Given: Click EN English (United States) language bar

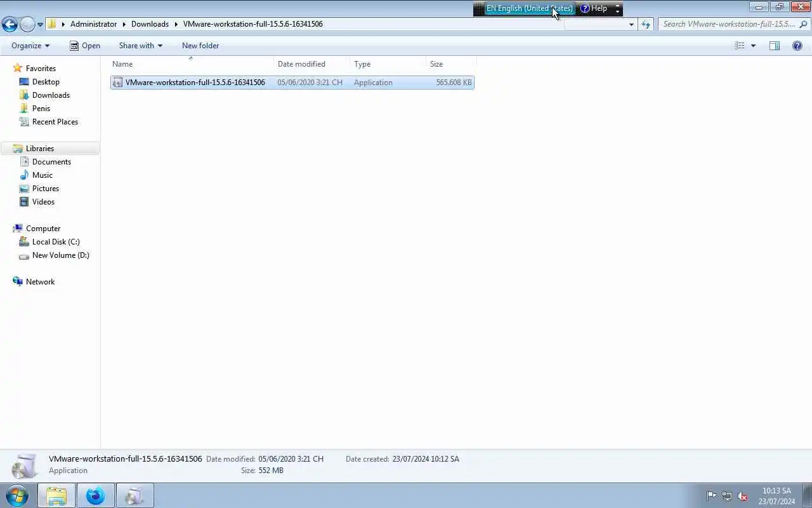Looking at the screenshot, I should tap(529, 8).
